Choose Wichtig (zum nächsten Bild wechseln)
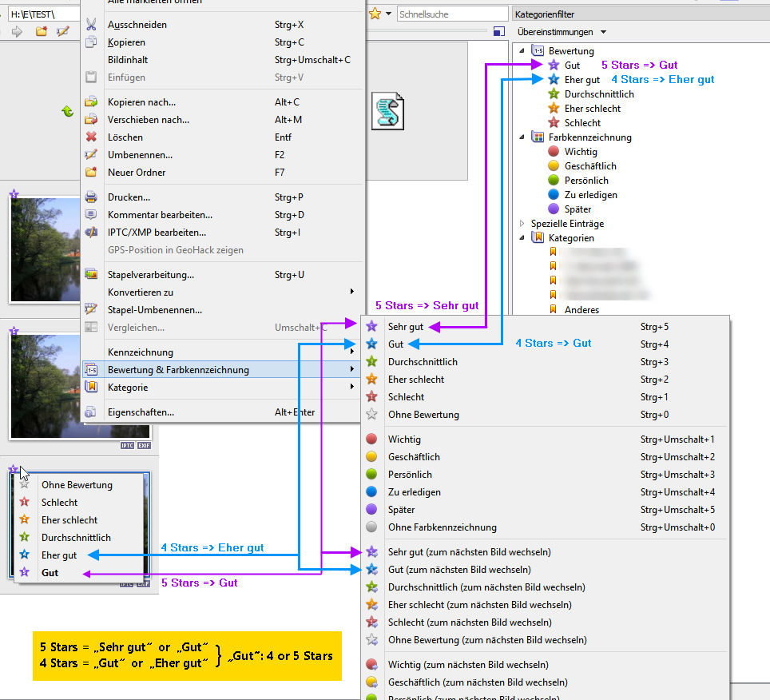The width and height of the screenshot is (770, 700). click(545, 665)
